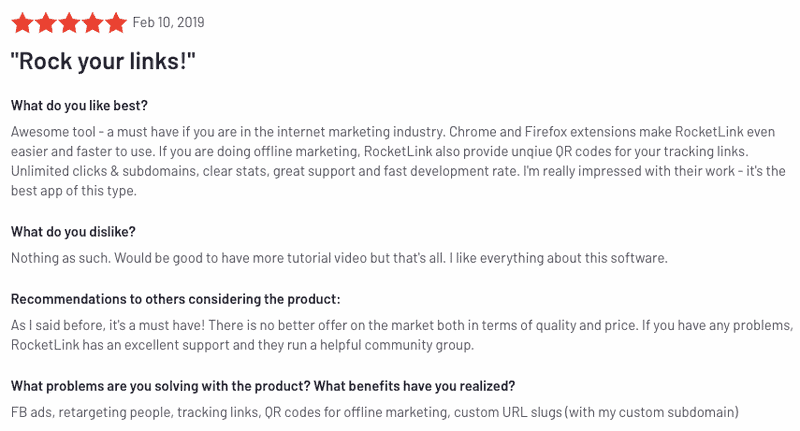
Task: Click the "Nothing as such" dislike answer text
Action: [x=339, y=258]
